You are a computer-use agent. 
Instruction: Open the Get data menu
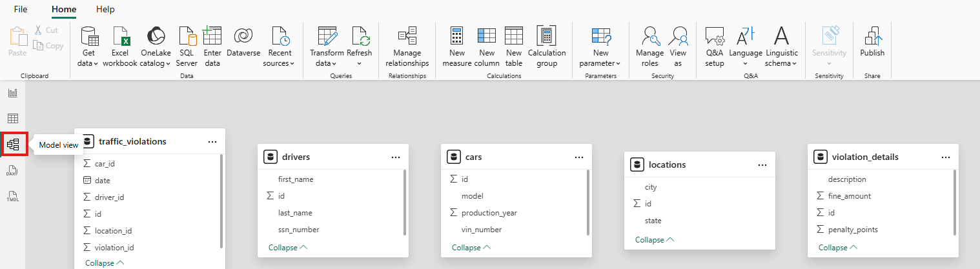click(88, 47)
